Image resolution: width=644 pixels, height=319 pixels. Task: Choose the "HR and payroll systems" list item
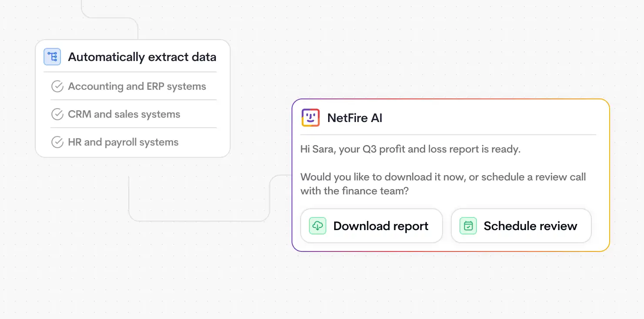click(x=123, y=142)
